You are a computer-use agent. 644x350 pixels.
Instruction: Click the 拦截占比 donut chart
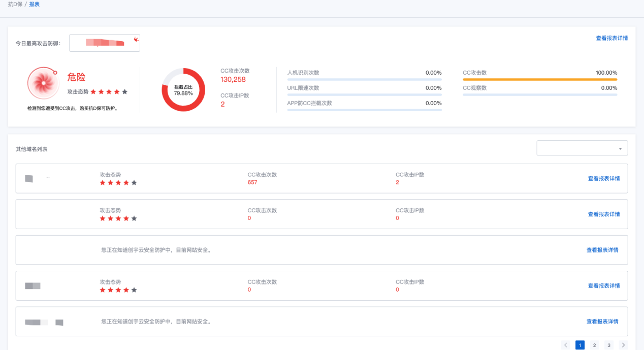[x=183, y=90]
